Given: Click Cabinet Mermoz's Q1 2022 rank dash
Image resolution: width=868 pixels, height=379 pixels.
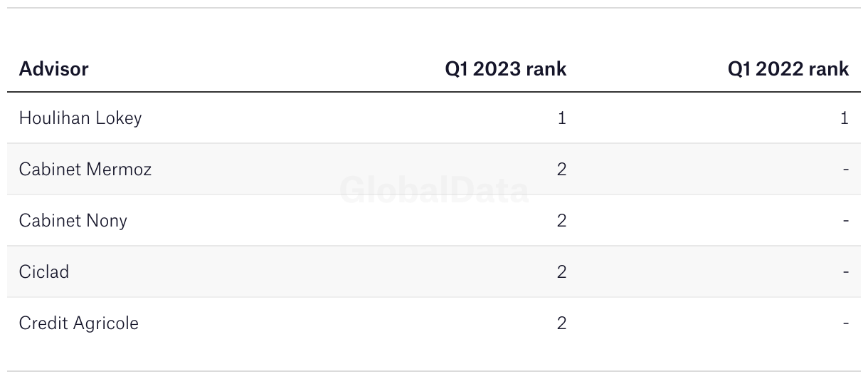Looking at the screenshot, I should tap(846, 170).
